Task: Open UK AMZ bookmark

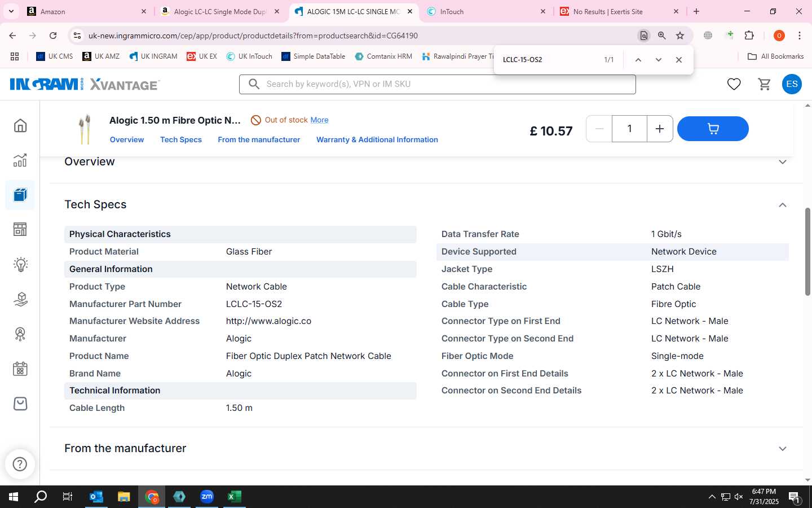Action: (x=101, y=56)
